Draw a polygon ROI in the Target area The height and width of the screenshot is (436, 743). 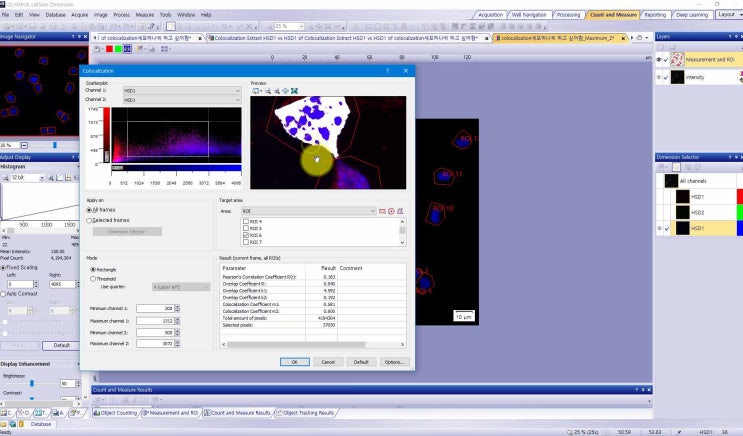400,211
